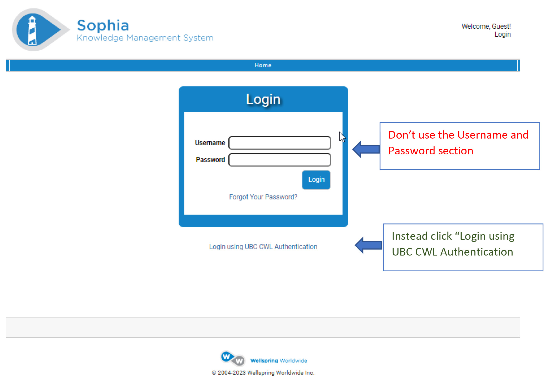The image size is (550, 392).
Task: Click the Username field label
Action: 210,143
